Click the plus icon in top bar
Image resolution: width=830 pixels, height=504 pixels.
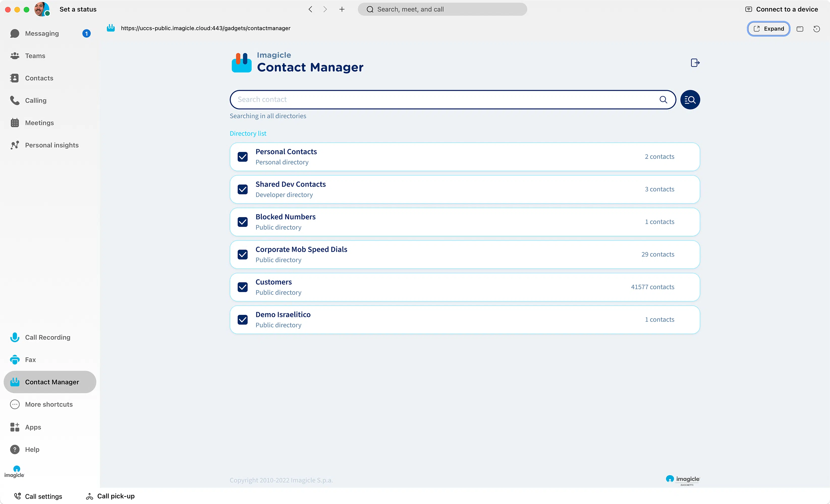click(342, 9)
